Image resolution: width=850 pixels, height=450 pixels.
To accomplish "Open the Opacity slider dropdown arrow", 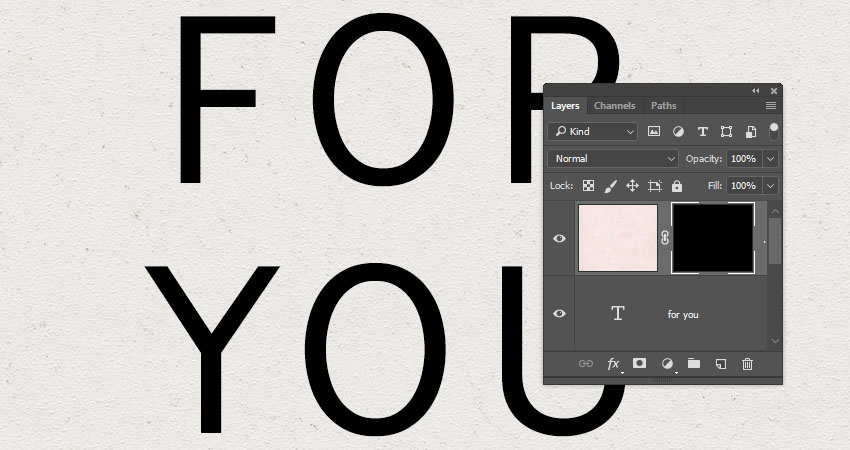I will pos(770,158).
